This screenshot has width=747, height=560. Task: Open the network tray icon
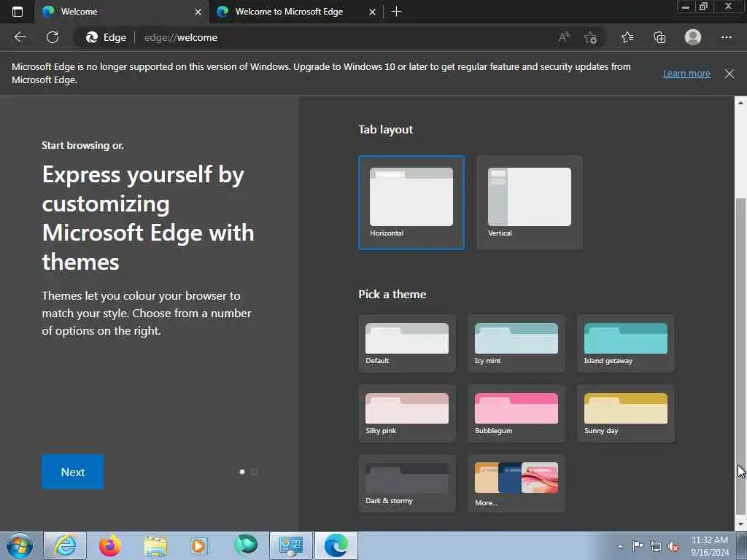656,546
